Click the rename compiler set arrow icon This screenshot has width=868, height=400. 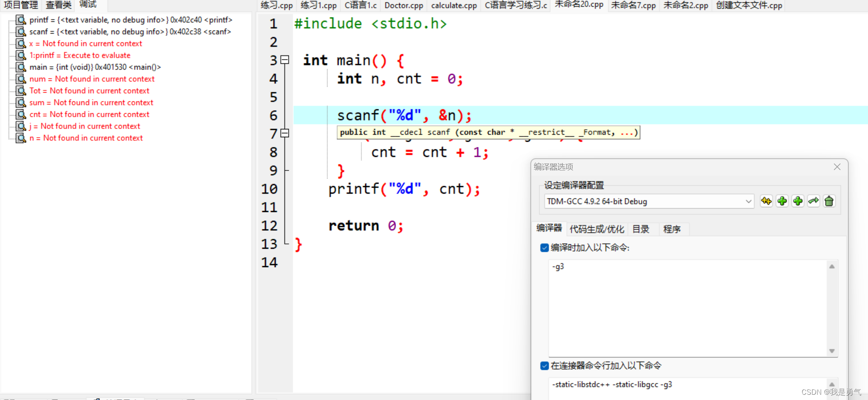coord(813,201)
